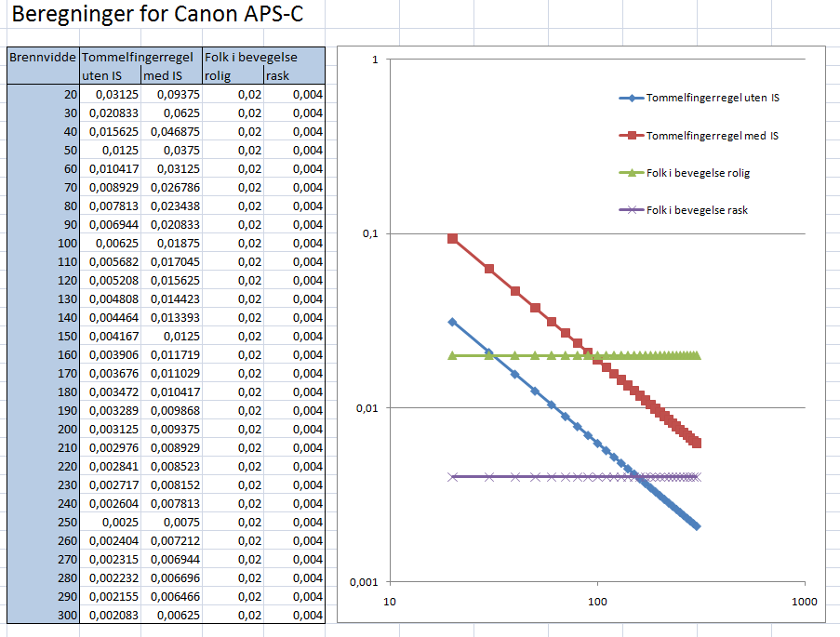Select cell 0,002083 in row 300
Screen dimensions: 840x637
click(111, 615)
